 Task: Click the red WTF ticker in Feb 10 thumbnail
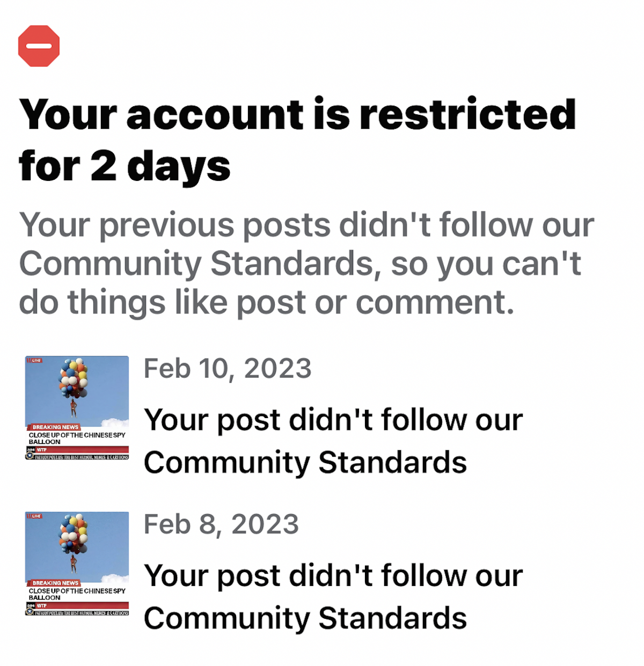[x=77, y=450]
